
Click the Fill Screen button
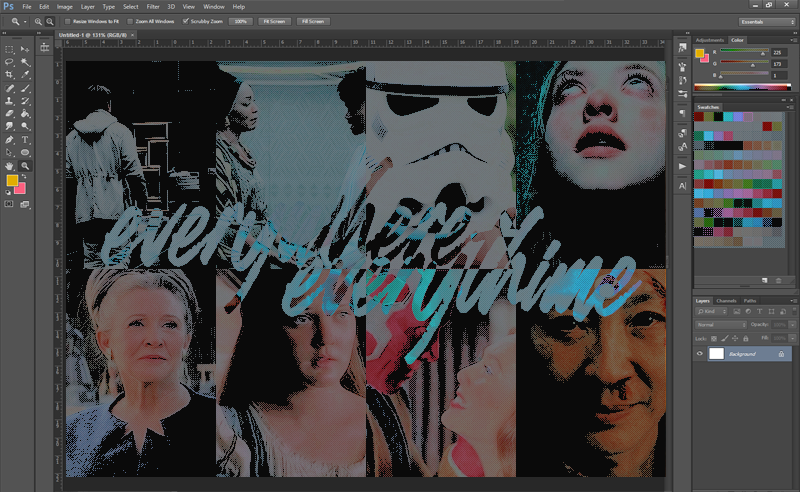click(x=313, y=21)
